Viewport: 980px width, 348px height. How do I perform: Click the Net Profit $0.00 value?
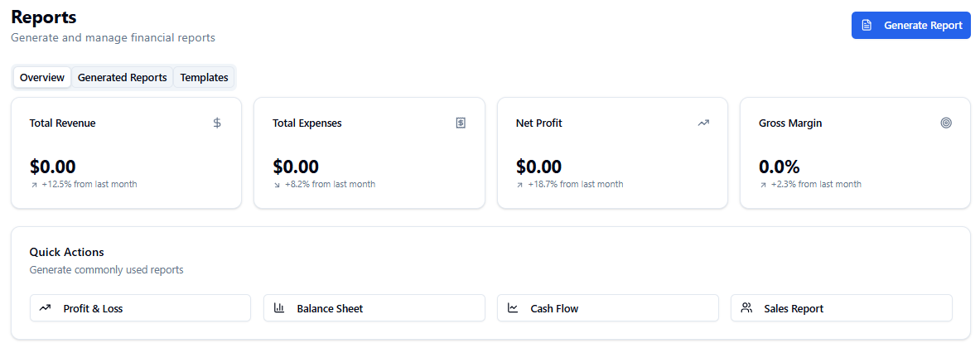pyautogui.click(x=538, y=167)
